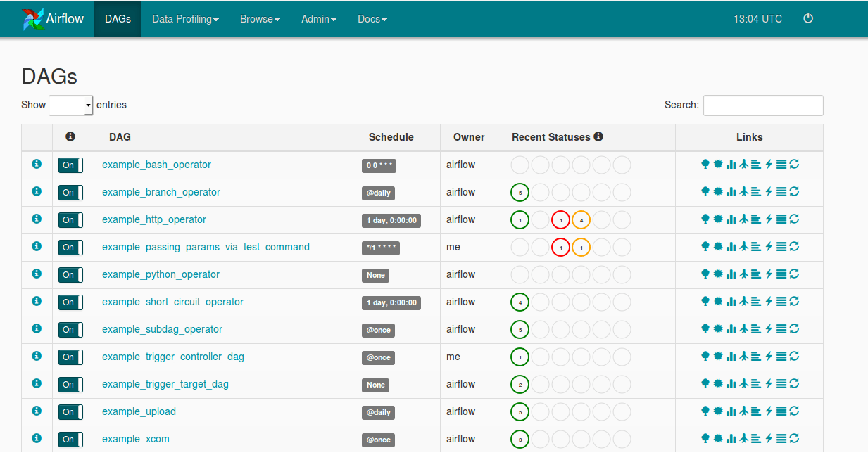Open Tree View for example_http_operator
Viewport: 868px width, 467px height.
(x=705, y=219)
